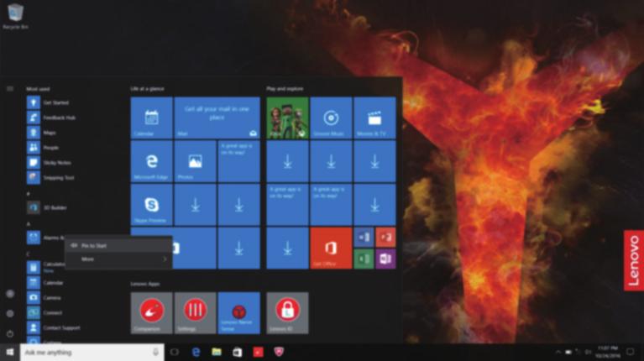Click the Power button in Start menu
Viewport: 644px width, 361px height.
click(10, 334)
